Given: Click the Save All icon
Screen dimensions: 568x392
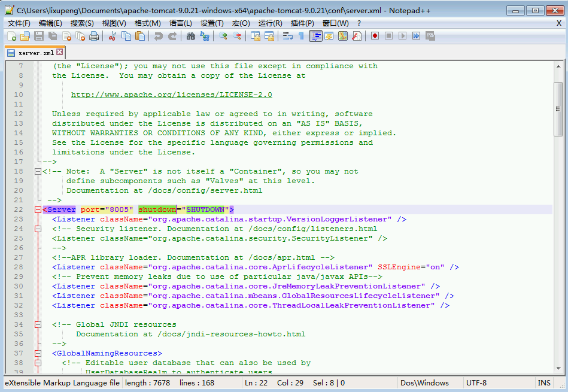Looking at the screenshot, I should [53, 36].
